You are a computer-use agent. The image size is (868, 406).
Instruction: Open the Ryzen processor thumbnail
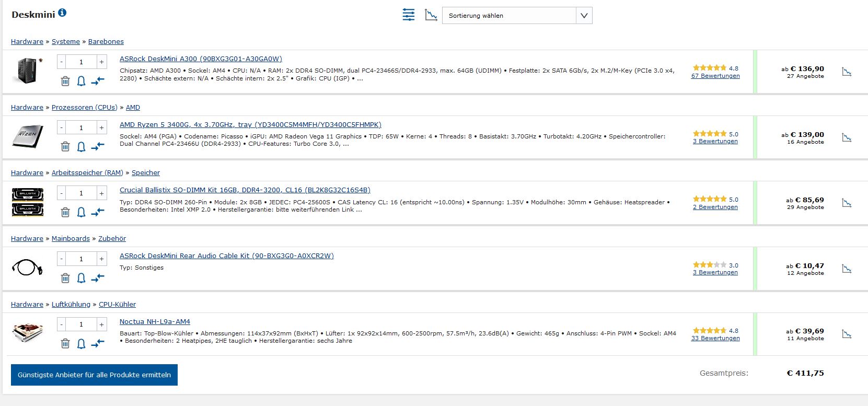coord(28,137)
